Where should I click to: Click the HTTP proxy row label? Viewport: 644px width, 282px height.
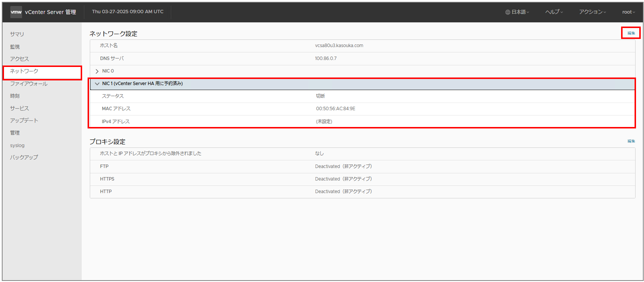pyautogui.click(x=106, y=191)
